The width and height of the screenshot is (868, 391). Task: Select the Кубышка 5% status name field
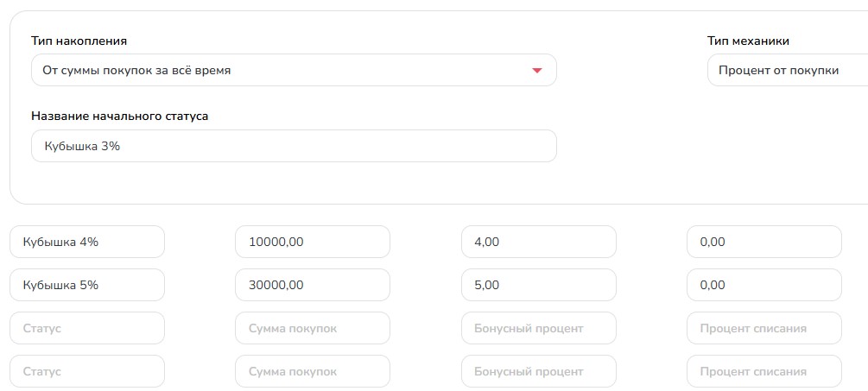pyautogui.click(x=87, y=285)
